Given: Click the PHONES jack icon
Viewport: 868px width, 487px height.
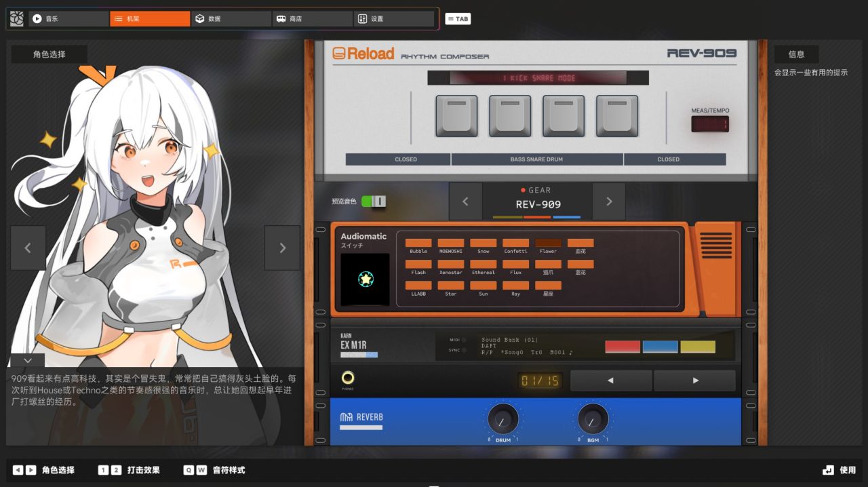Looking at the screenshot, I should (348, 378).
